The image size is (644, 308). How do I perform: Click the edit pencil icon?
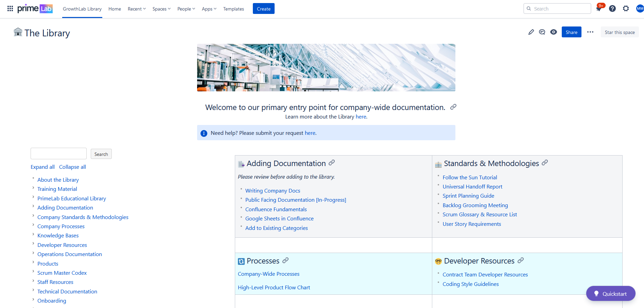531,32
